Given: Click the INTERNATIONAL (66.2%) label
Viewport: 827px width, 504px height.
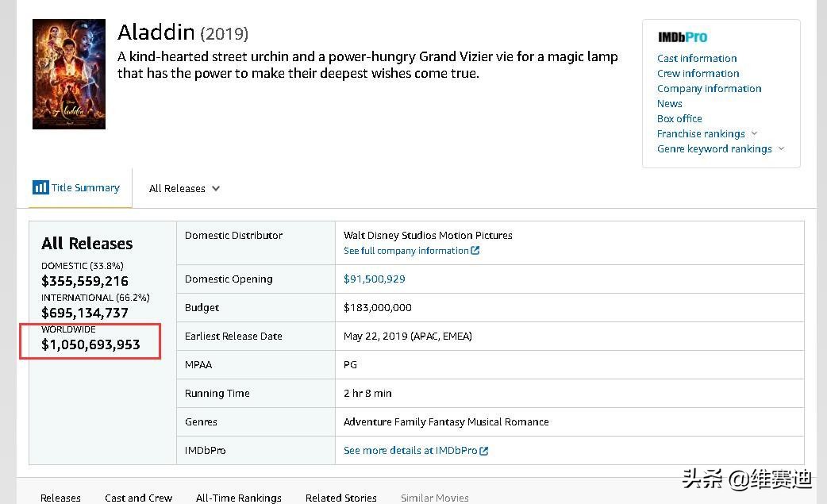Looking at the screenshot, I should click(95, 298).
